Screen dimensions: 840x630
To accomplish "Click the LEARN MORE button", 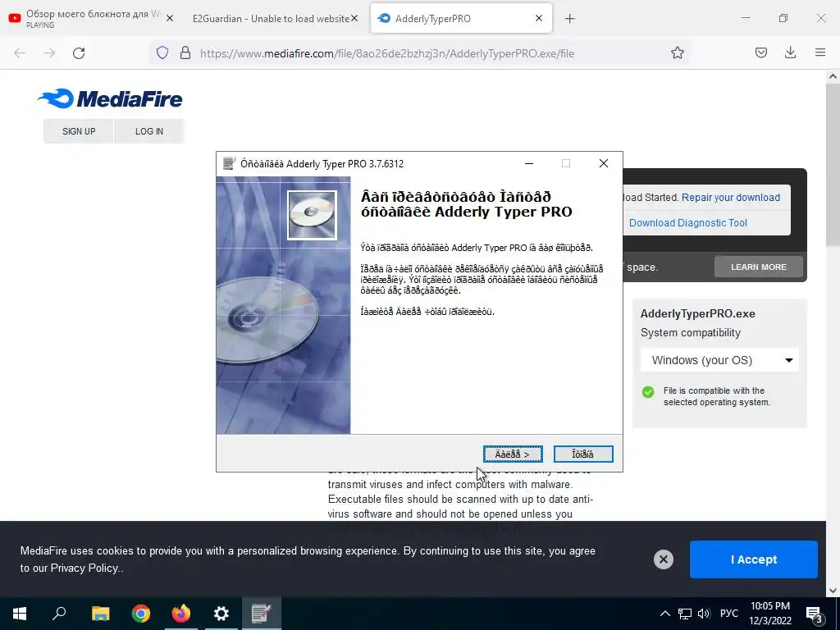I will [x=759, y=267].
